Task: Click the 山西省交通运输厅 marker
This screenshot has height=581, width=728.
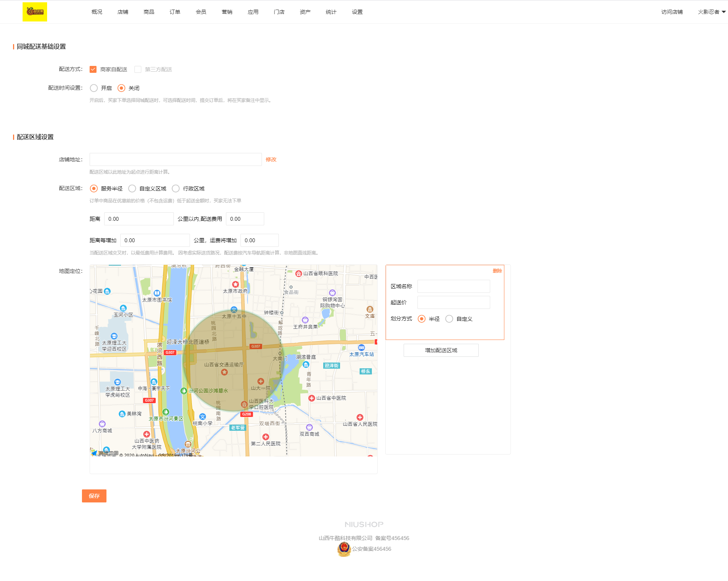Action: pyautogui.click(x=224, y=372)
